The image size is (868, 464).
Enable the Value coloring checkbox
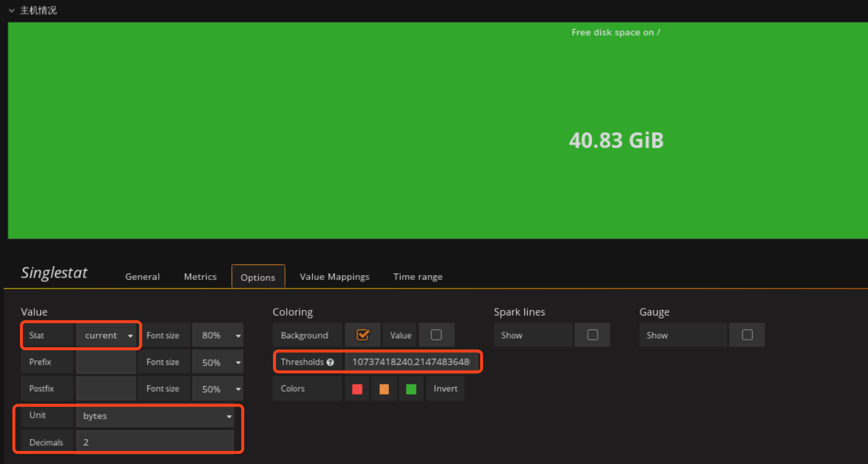pyautogui.click(x=436, y=335)
